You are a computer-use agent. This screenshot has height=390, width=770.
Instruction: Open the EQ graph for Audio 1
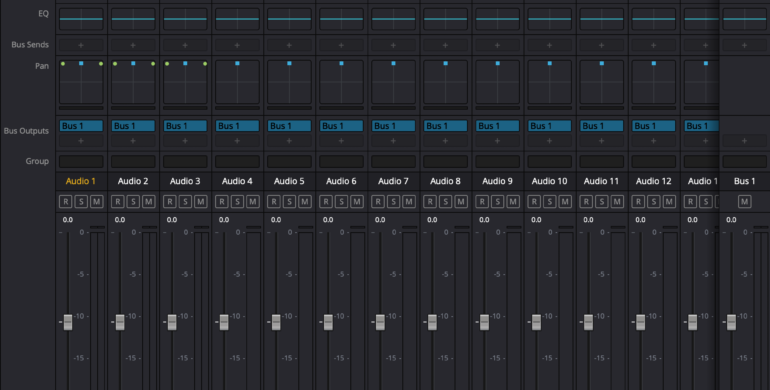click(x=81, y=19)
